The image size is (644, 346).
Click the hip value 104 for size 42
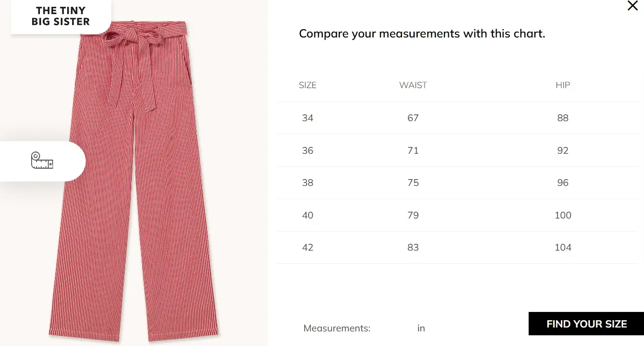(563, 247)
